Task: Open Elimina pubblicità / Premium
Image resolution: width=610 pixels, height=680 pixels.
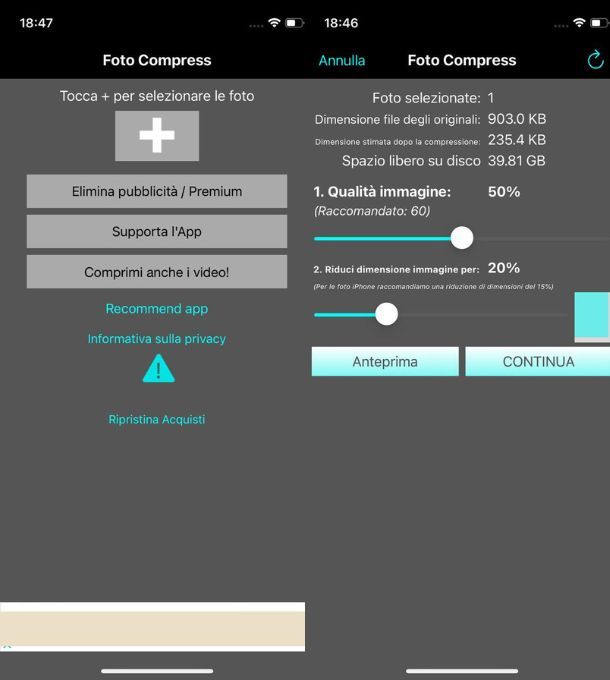Action: [157, 191]
